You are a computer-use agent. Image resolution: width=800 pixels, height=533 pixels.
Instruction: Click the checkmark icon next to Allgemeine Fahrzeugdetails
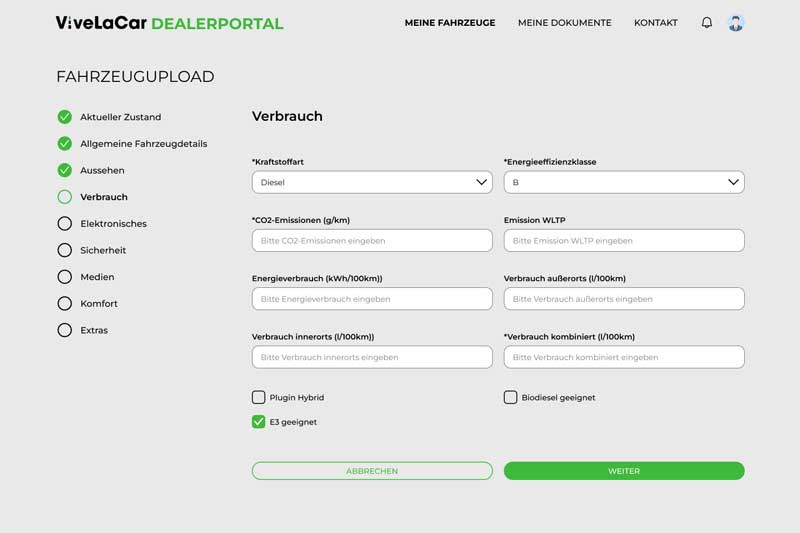(65, 143)
